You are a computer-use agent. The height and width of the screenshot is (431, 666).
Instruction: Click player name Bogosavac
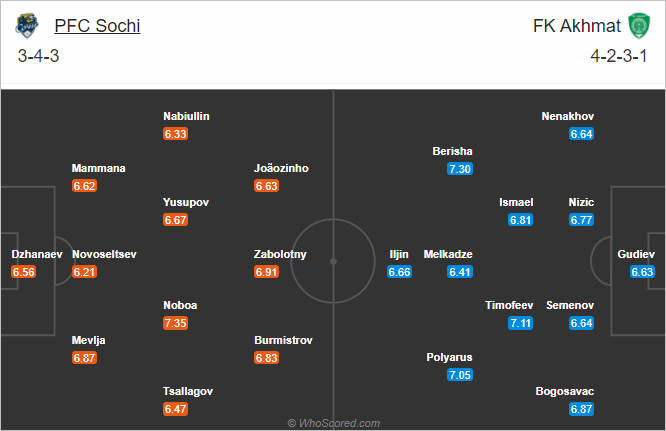click(x=564, y=391)
